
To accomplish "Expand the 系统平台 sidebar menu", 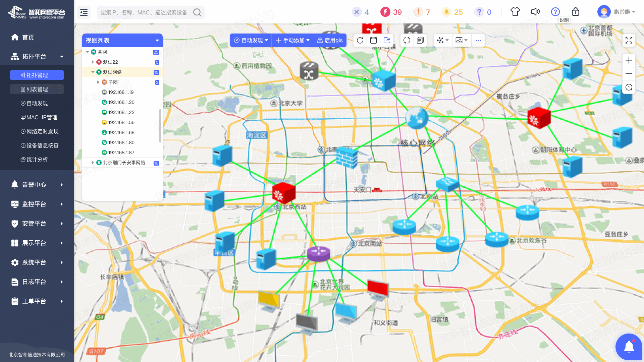I will pos(37,262).
